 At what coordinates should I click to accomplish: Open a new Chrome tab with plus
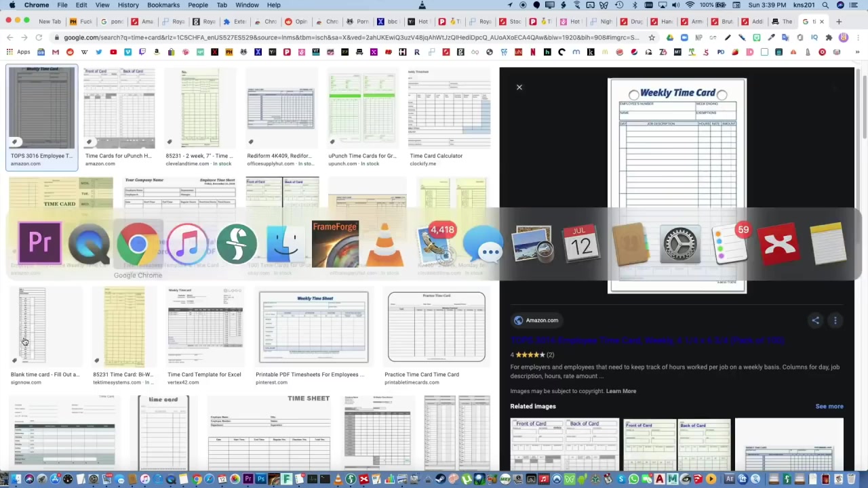coord(839,21)
